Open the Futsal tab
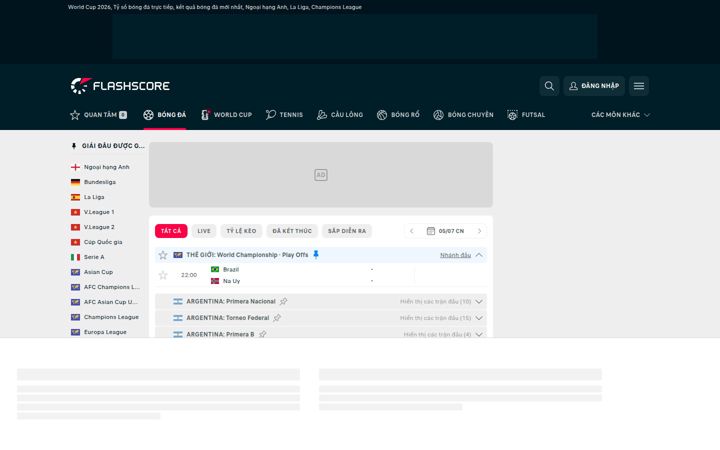Screen dimensions: 720x450 point(526,115)
